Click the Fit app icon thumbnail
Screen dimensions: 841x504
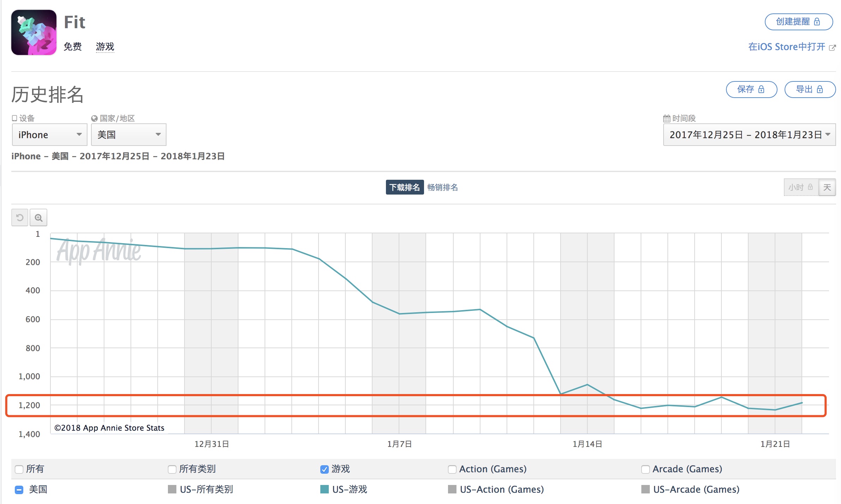[x=34, y=32]
